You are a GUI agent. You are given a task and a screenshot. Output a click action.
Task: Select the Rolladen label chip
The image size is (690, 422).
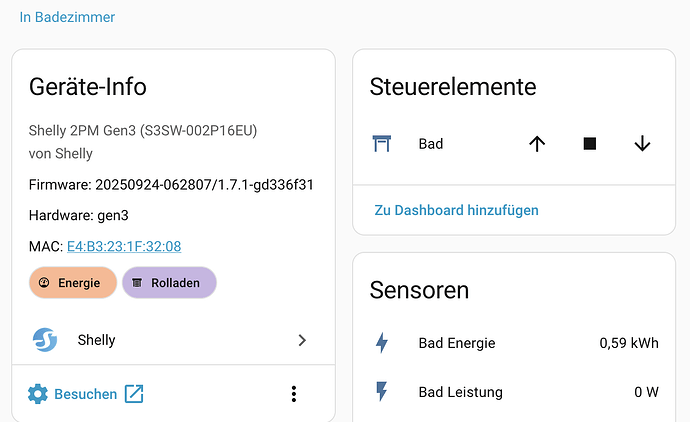169,283
